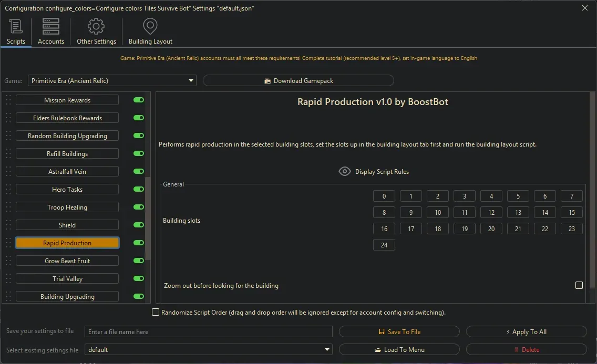The image size is (597, 364).
Task: Click building slot 24
Action: (x=384, y=244)
